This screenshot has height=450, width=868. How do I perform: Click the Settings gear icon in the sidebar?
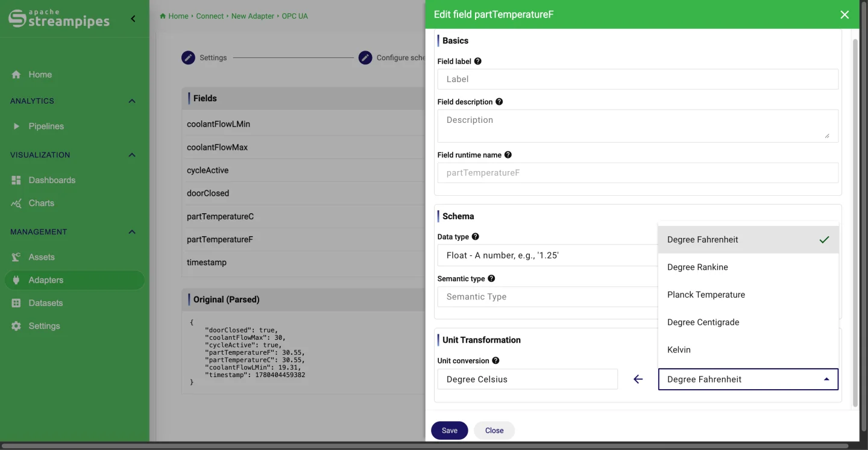click(16, 326)
